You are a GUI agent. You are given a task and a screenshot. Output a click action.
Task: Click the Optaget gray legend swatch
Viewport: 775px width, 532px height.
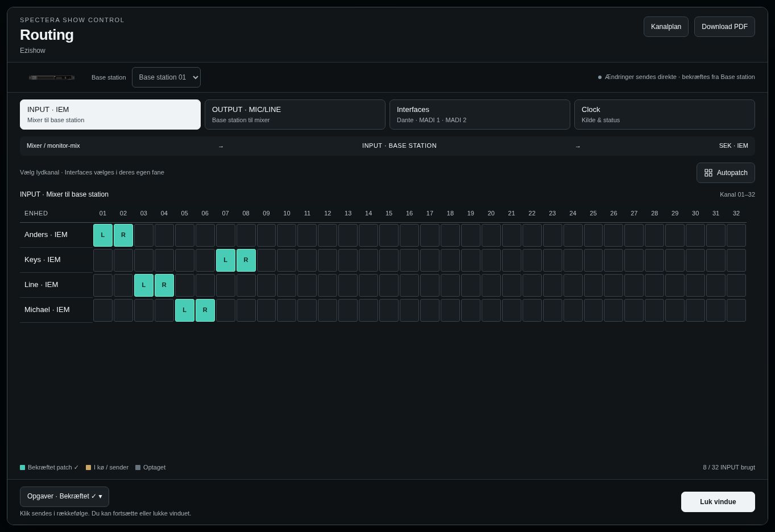click(138, 468)
